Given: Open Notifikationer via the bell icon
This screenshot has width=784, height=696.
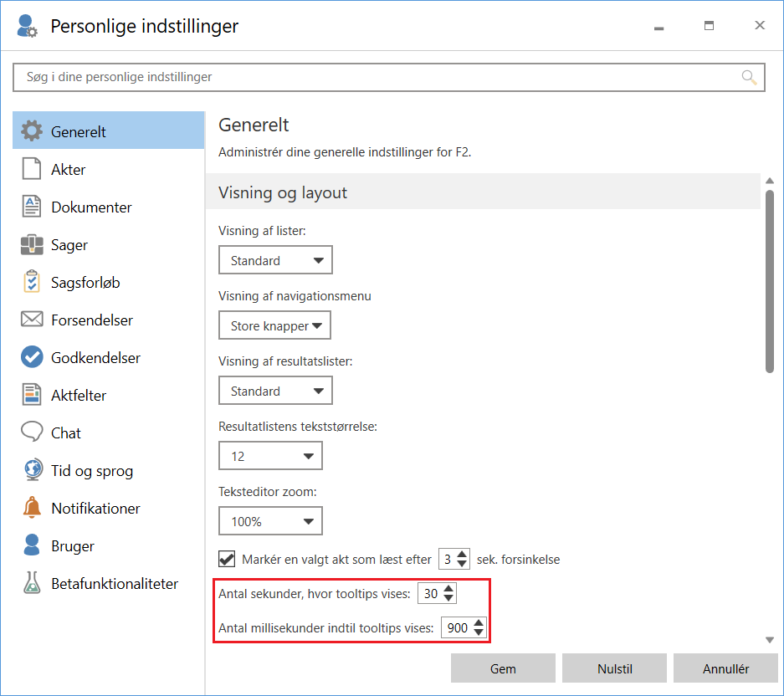Looking at the screenshot, I should pos(30,507).
